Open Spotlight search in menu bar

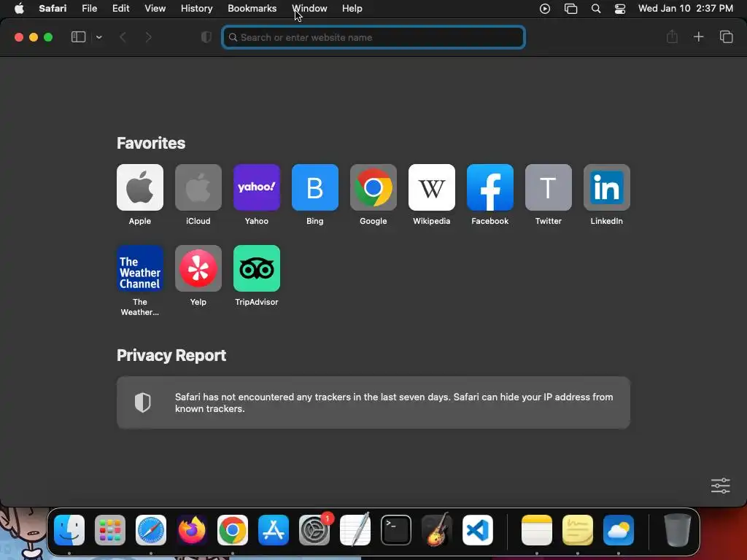(x=595, y=9)
